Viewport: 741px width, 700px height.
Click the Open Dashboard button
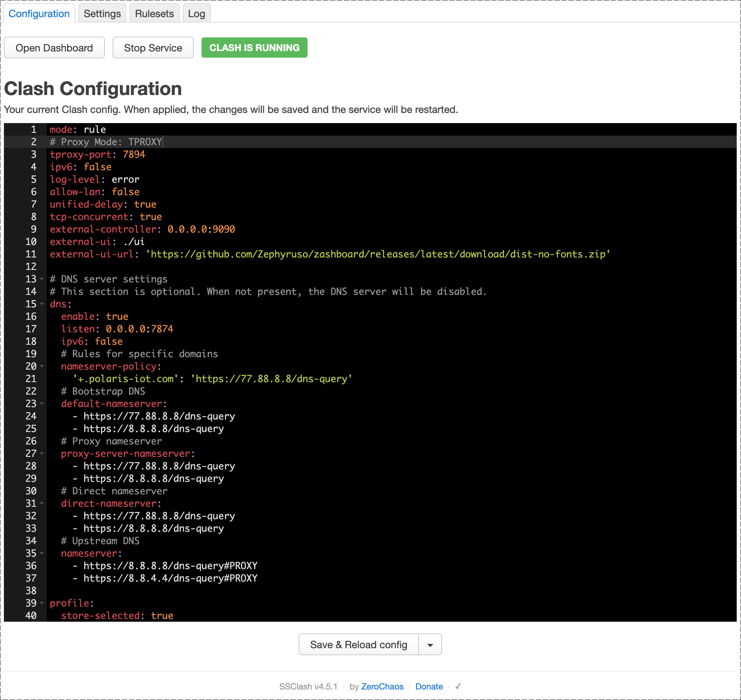pos(54,48)
